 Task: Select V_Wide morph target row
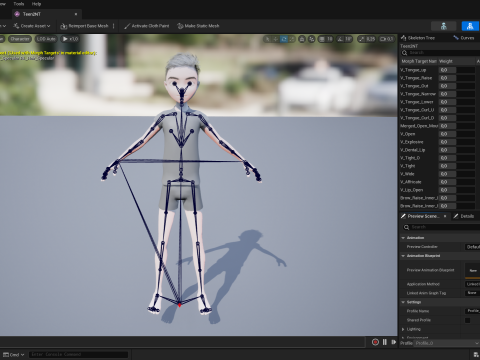coord(439,174)
